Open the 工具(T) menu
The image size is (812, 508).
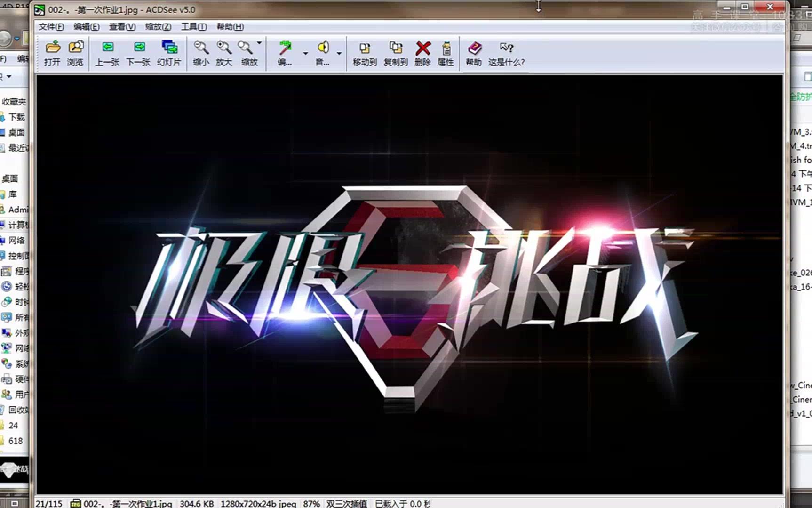(x=194, y=27)
